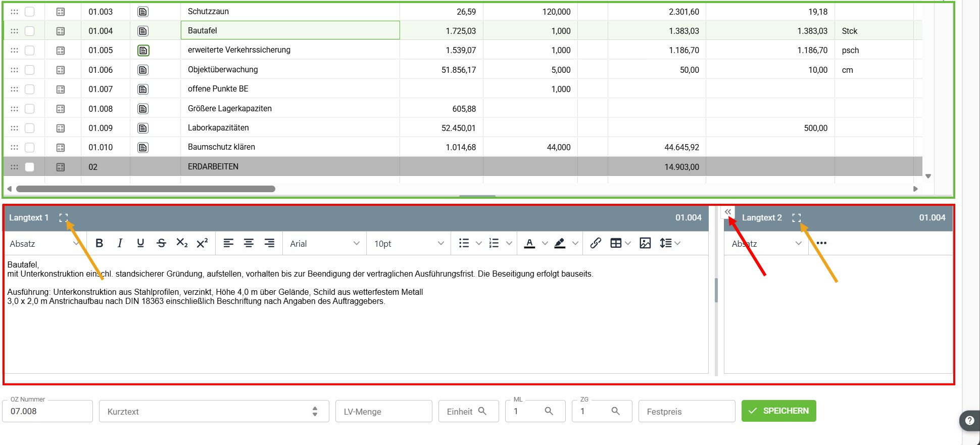Collapse the Langtext 2 panel
This screenshot has height=445, width=980.
728,212
